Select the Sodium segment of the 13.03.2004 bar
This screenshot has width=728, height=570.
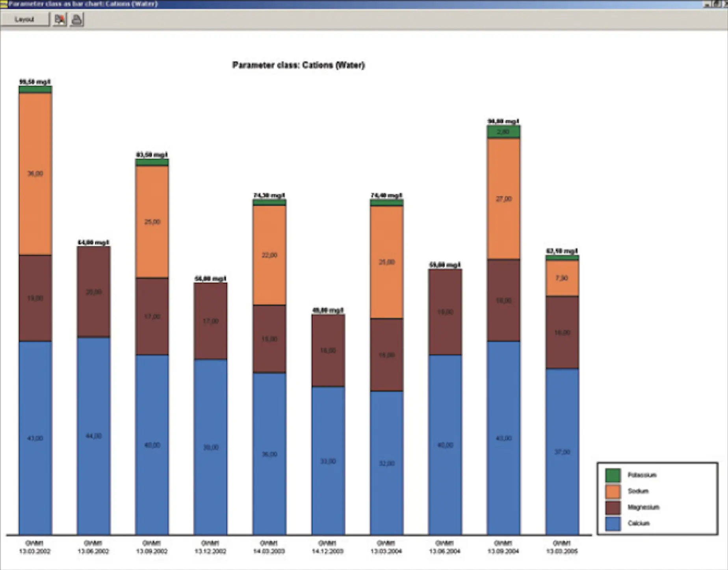[x=387, y=262]
